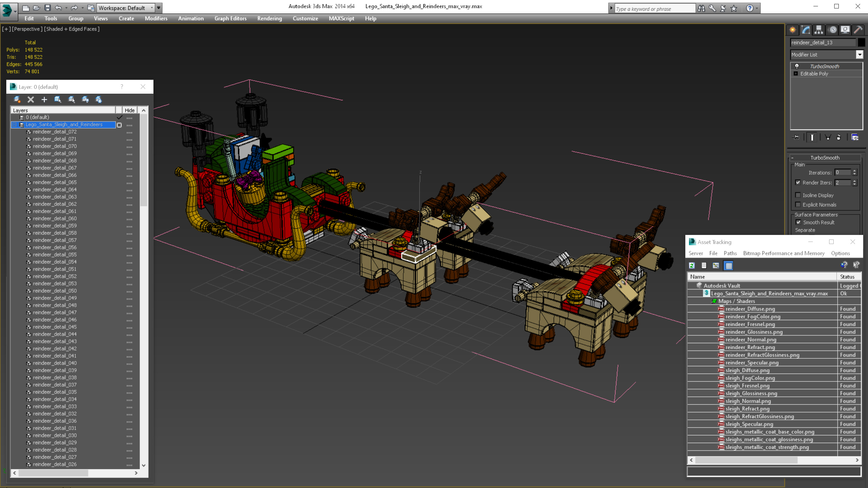Expand Editable Poly sub-objects plus box
Screen dimensions: 868x488
click(796, 74)
